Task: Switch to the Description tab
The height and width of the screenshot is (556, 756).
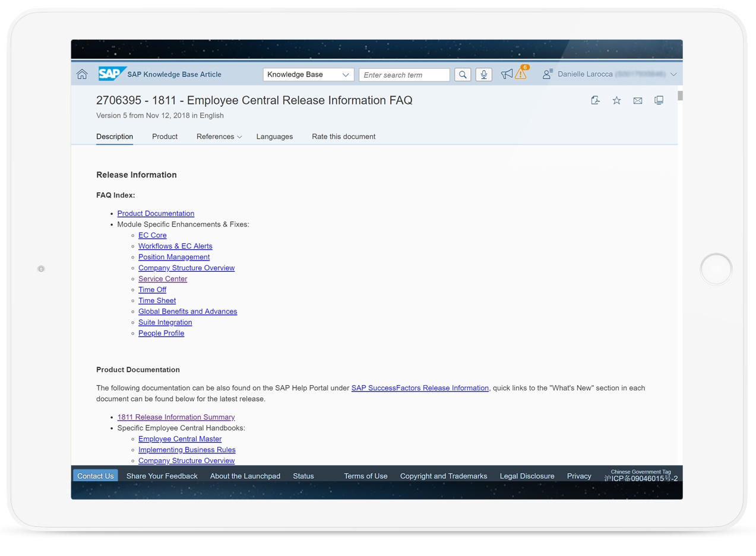Action: 115,136
